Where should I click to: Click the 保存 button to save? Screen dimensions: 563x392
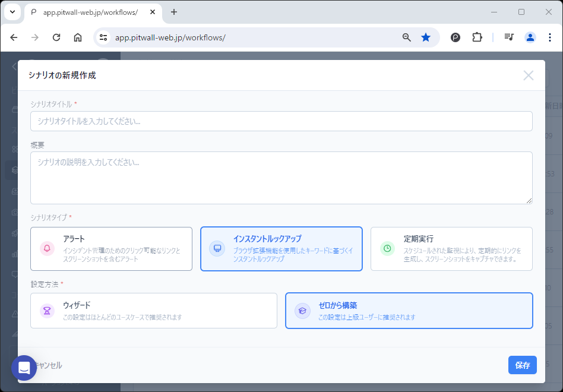522,365
